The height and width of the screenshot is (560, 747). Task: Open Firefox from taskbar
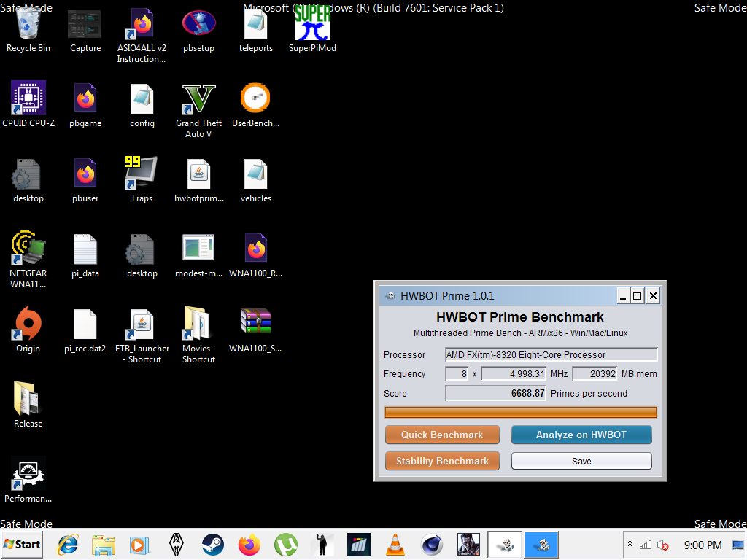point(249,545)
